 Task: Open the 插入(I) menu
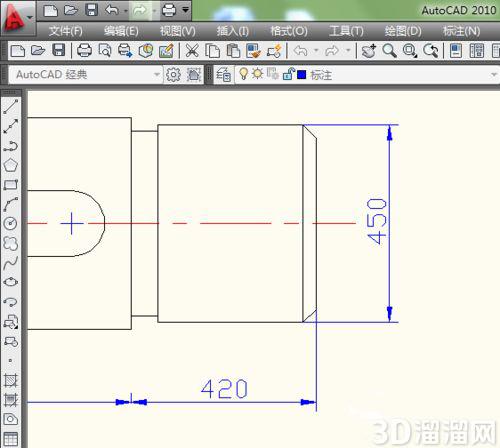pos(232,31)
